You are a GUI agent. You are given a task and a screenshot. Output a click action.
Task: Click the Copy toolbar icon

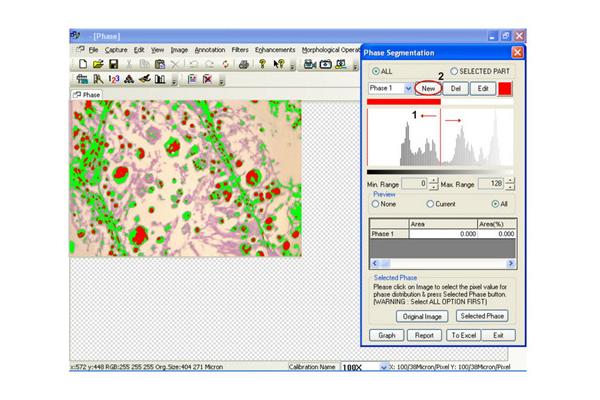click(x=144, y=64)
